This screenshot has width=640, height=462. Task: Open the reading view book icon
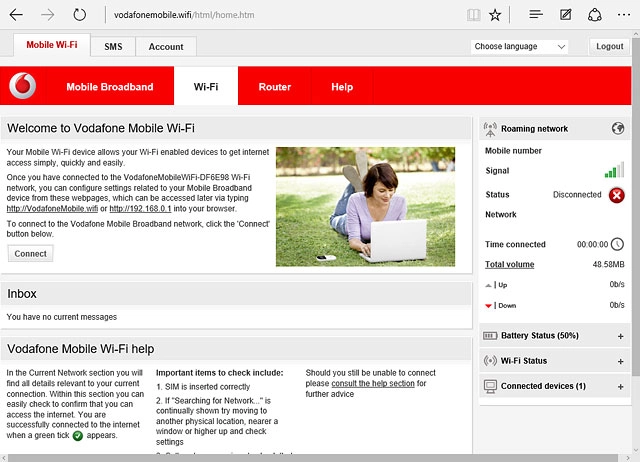pos(473,16)
